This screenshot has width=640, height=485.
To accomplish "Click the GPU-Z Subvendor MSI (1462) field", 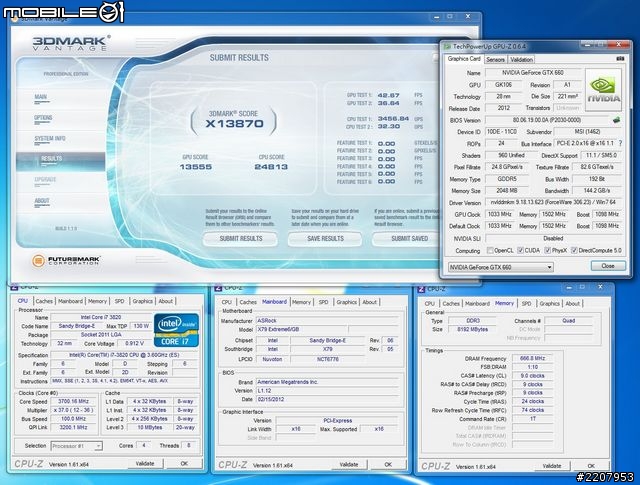I will pyautogui.click(x=587, y=131).
